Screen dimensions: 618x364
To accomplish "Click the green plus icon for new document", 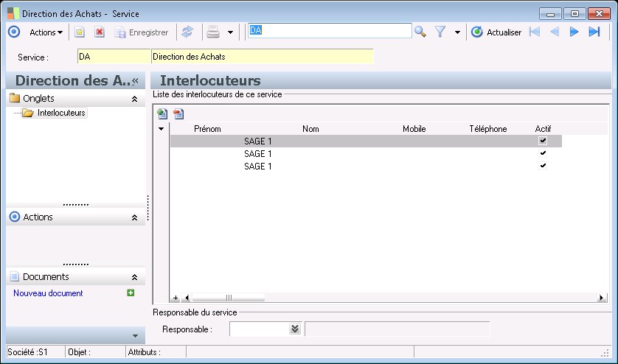I will pos(131,293).
